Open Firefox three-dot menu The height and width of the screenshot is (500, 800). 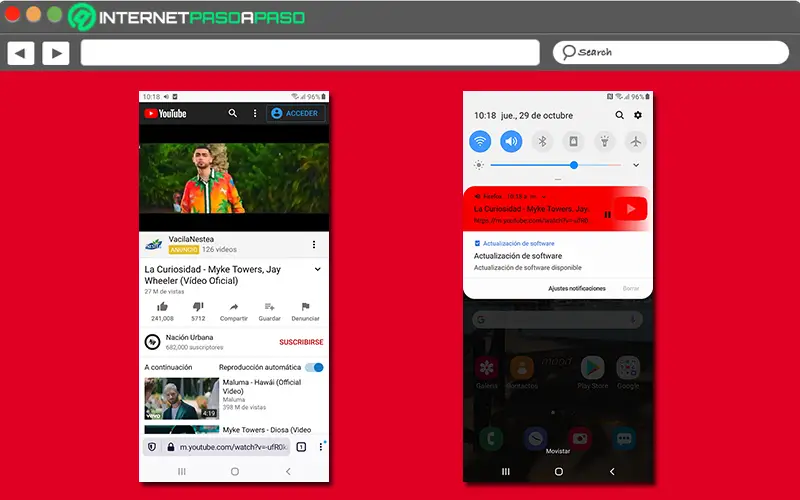320,447
